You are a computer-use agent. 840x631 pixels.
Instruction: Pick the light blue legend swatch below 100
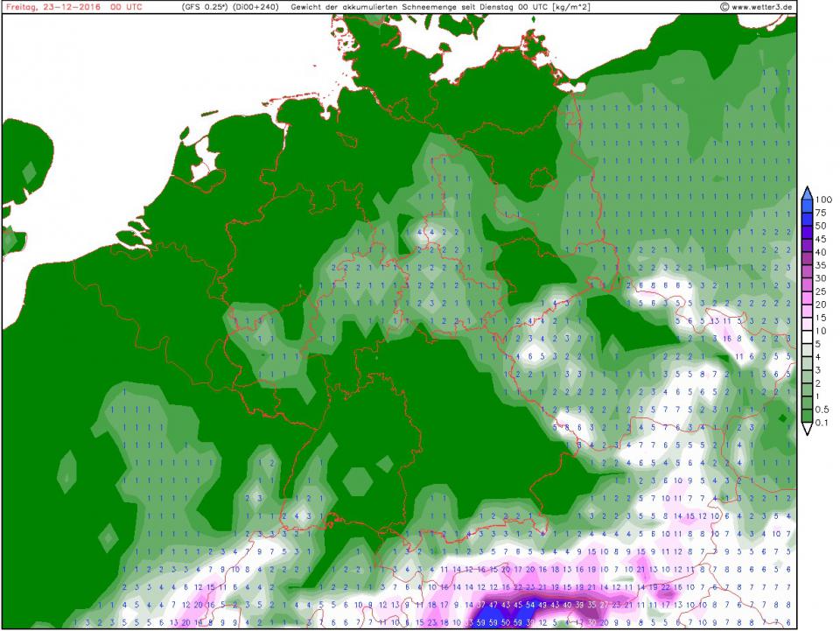point(805,206)
